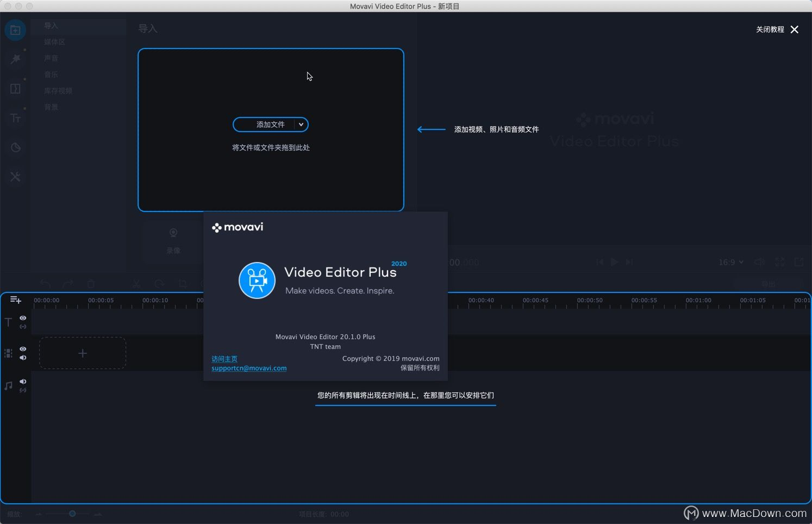Screen dimensions: 812x524
Task: Open the preview volume speaker icon
Action: coord(759,262)
